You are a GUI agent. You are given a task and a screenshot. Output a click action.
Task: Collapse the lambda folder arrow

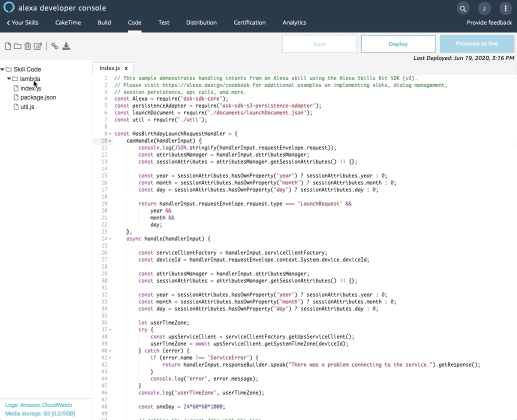click(x=9, y=79)
